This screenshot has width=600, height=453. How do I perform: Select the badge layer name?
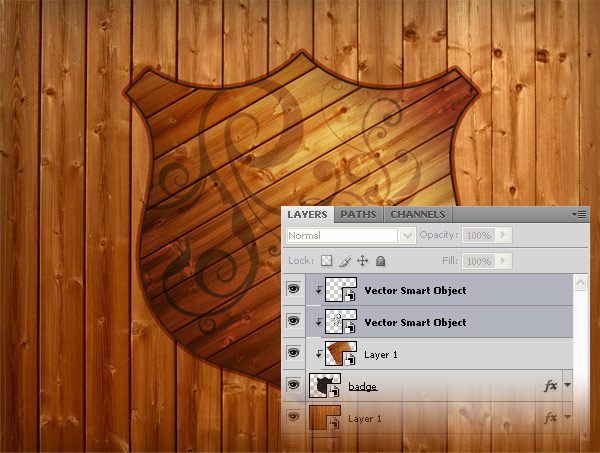click(363, 387)
